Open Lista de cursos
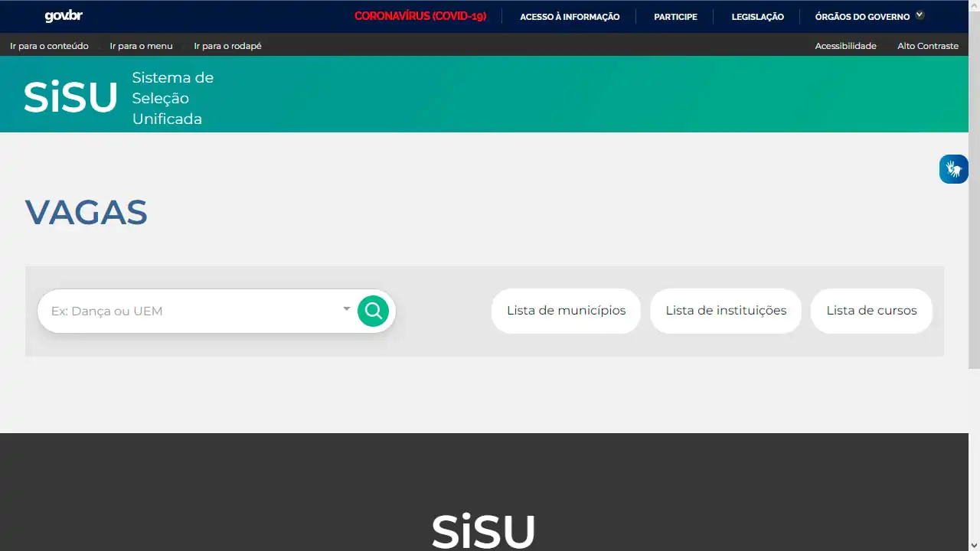Screen dimensions: 980x551 click(871, 311)
